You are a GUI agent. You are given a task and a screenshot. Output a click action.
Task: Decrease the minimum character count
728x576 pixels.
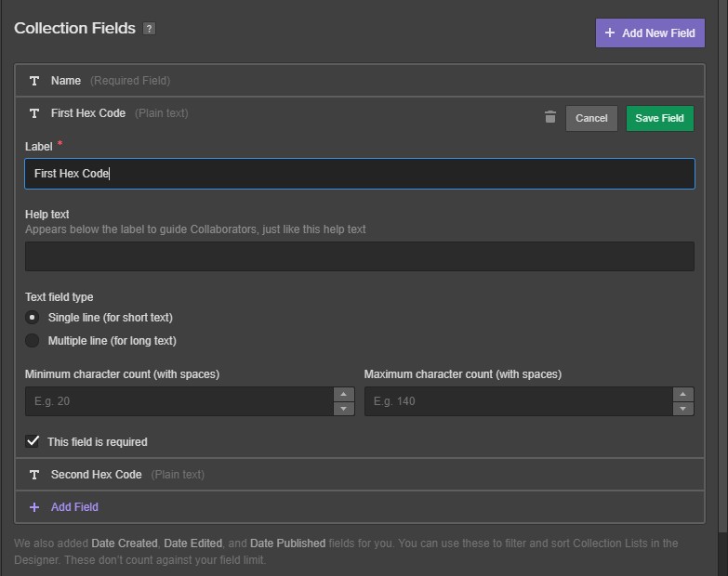pyautogui.click(x=344, y=409)
